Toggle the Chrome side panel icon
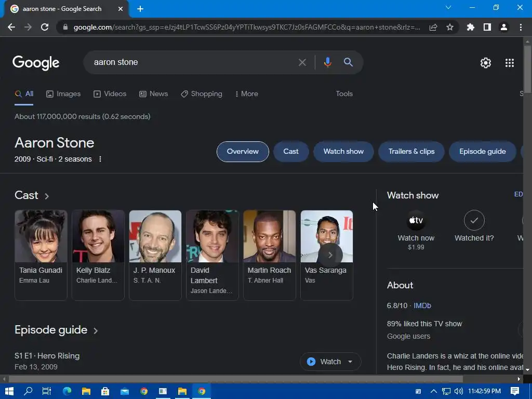532x399 pixels. (487, 27)
